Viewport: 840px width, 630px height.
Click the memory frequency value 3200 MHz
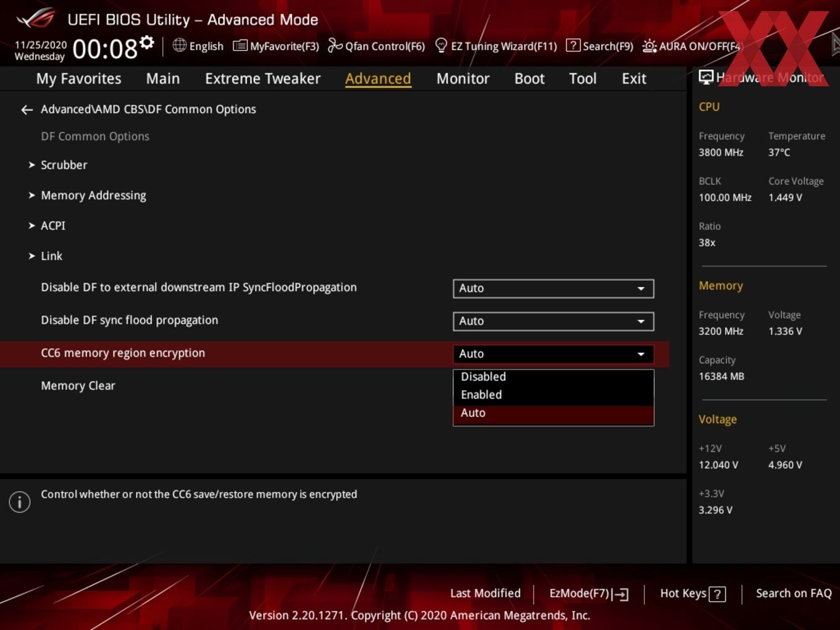(x=721, y=331)
